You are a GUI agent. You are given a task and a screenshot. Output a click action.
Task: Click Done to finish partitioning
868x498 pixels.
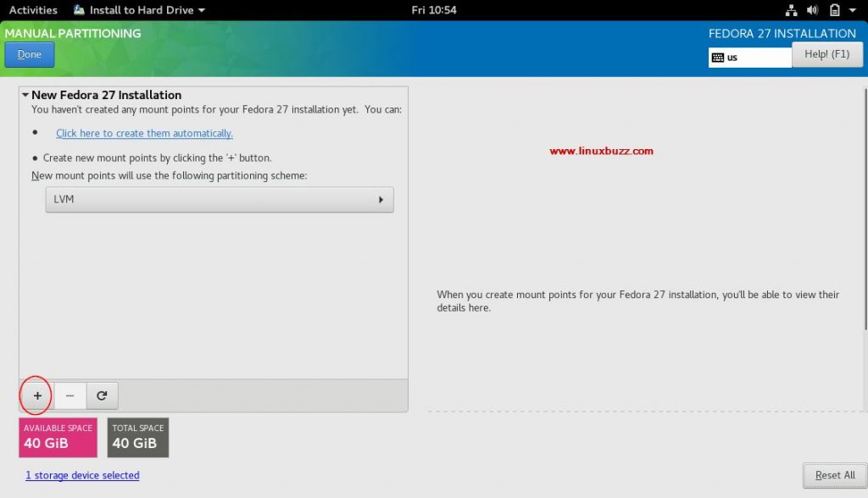(30, 55)
